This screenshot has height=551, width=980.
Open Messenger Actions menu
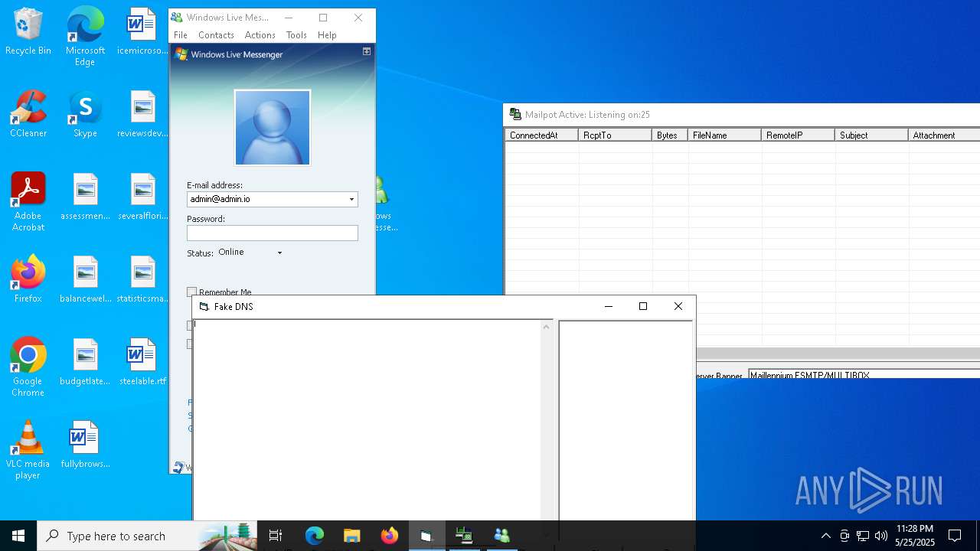[x=260, y=35]
